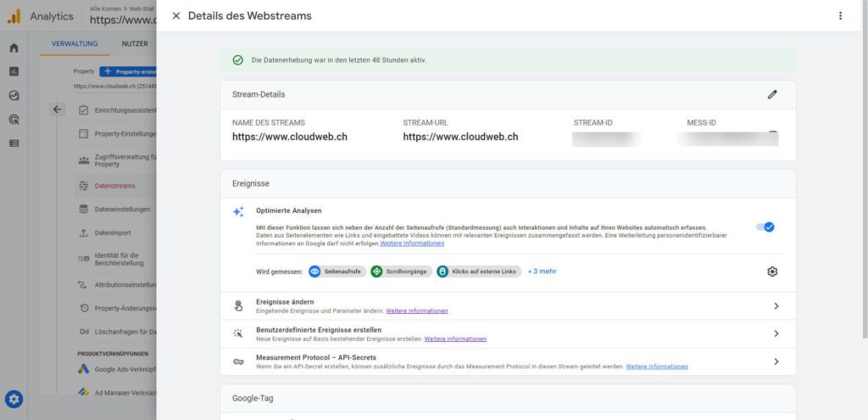Open the Explore sidebar icon
The width and height of the screenshot is (868, 420).
click(x=14, y=95)
